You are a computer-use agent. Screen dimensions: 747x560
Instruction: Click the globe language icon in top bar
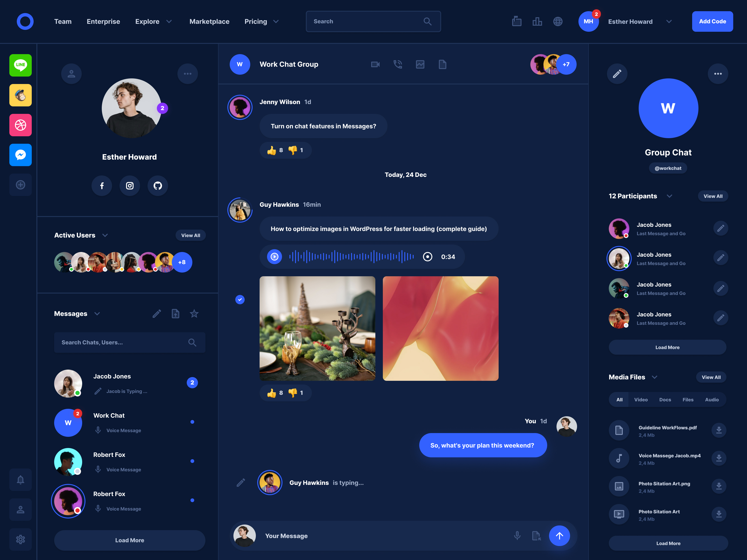coord(558,21)
